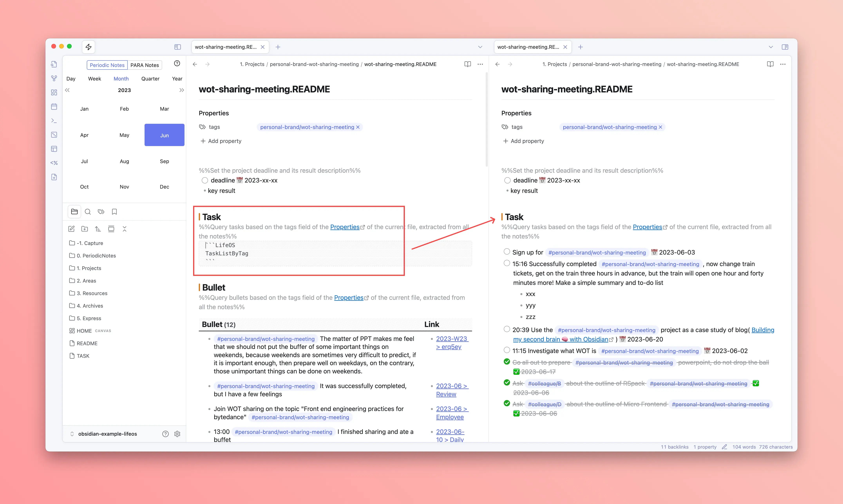
Task: Go to the next year in the calendar
Action: 182,90
